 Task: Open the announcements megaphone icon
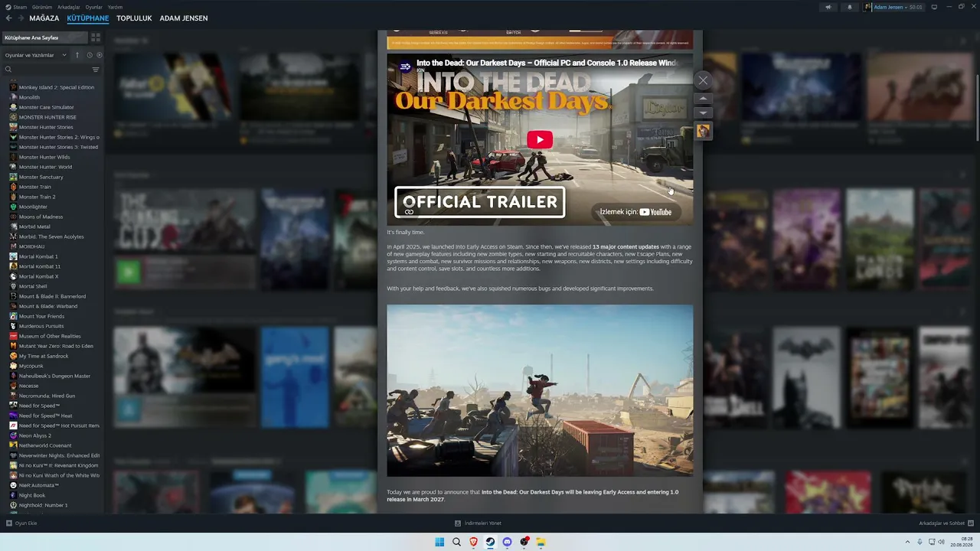click(828, 7)
